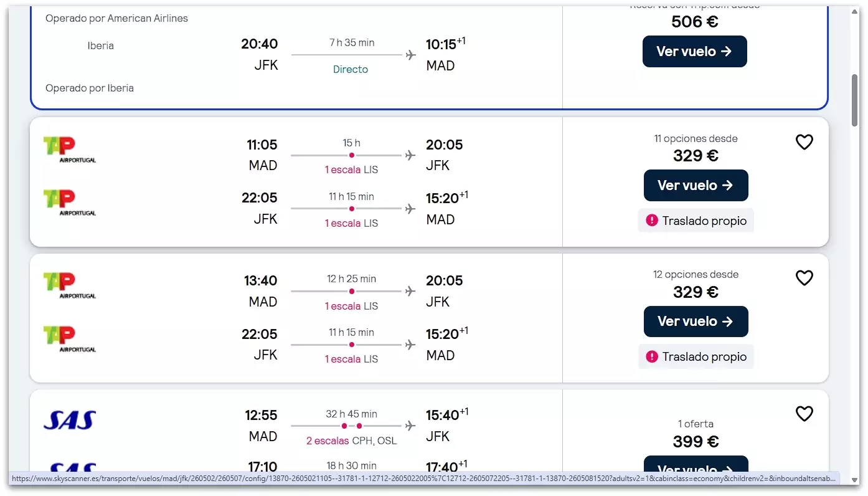Click TAP Air Portugal logo of 11:05 outbound
868x496 pixels.
point(69,150)
